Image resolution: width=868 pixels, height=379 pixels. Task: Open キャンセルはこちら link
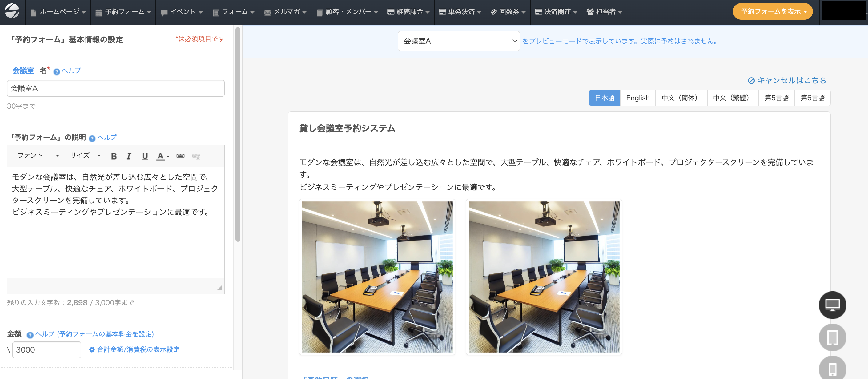point(787,80)
